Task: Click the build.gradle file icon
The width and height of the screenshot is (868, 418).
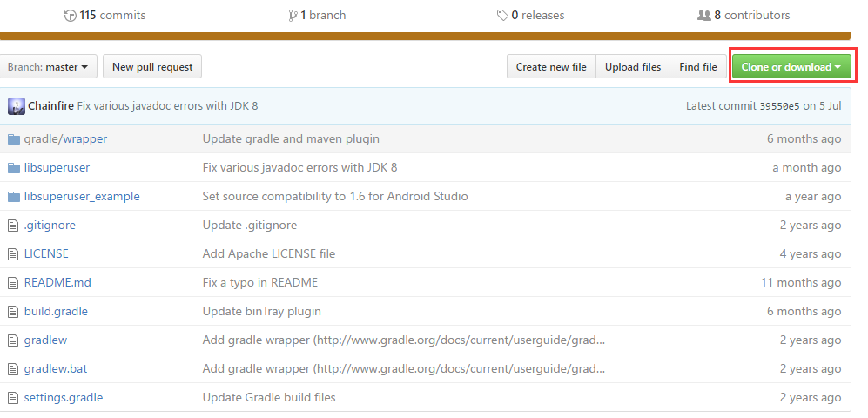Action: pos(13,312)
